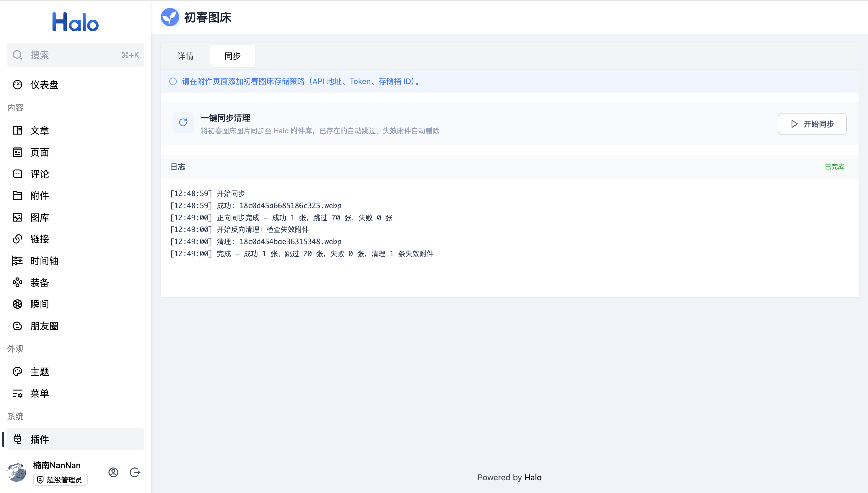Image resolution: width=868 pixels, height=493 pixels.
Task: Open Attachments folder icon
Action: point(17,196)
